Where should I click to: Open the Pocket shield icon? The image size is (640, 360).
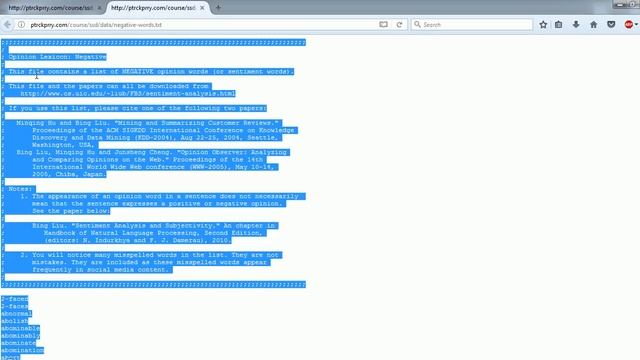coord(611,24)
